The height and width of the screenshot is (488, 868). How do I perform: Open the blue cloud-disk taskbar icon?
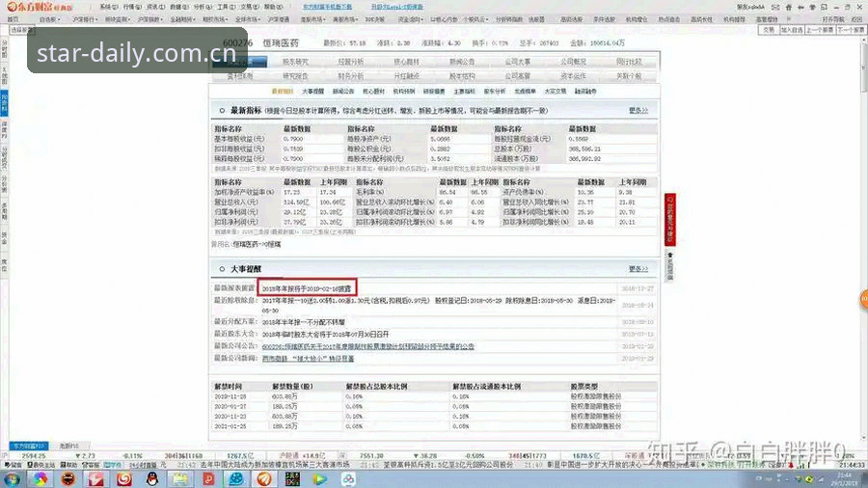click(x=348, y=479)
